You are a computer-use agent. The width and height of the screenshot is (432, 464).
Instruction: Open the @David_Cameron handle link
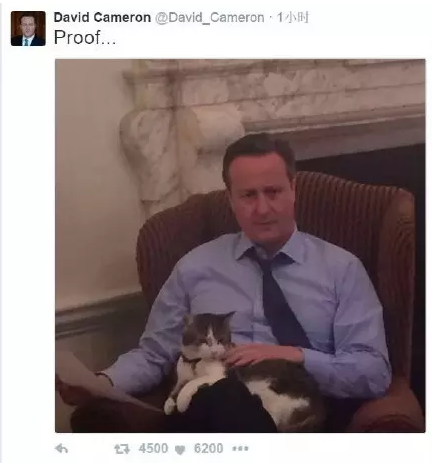point(210,17)
